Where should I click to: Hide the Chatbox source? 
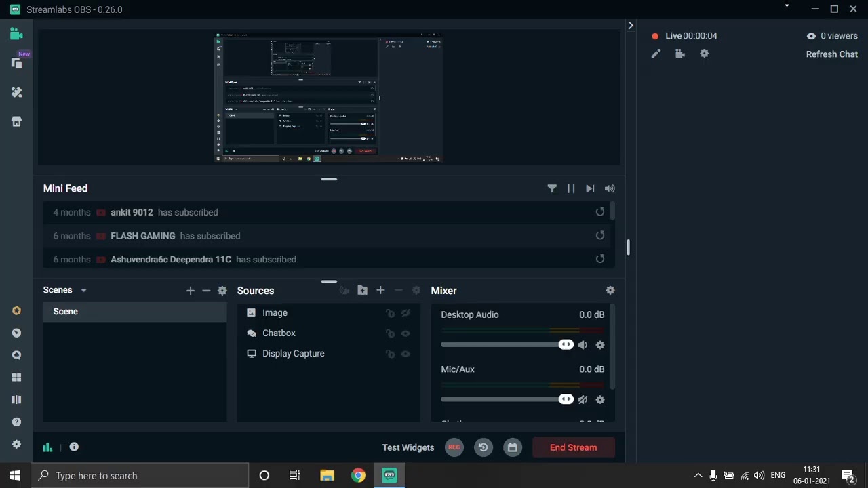(x=406, y=333)
